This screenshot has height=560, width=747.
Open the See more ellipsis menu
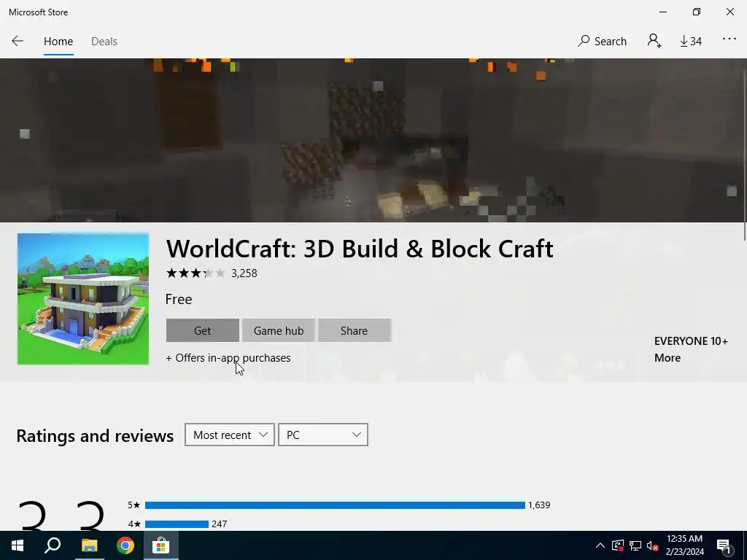729,39
